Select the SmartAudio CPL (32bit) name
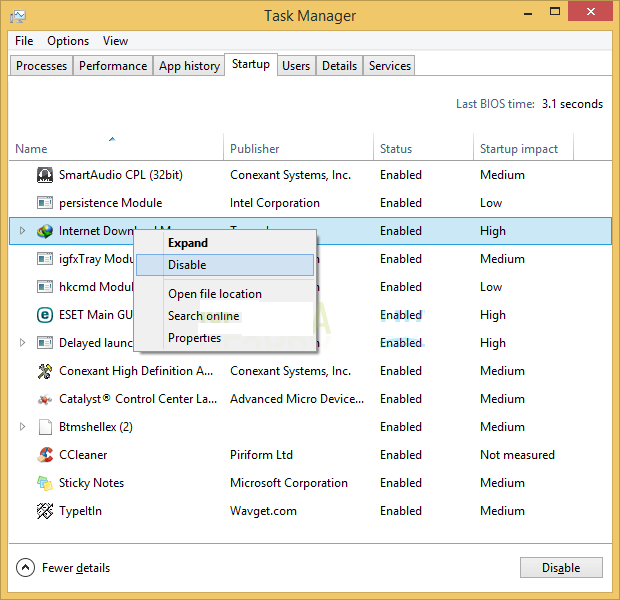Image resolution: width=620 pixels, height=600 pixels. click(x=121, y=175)
